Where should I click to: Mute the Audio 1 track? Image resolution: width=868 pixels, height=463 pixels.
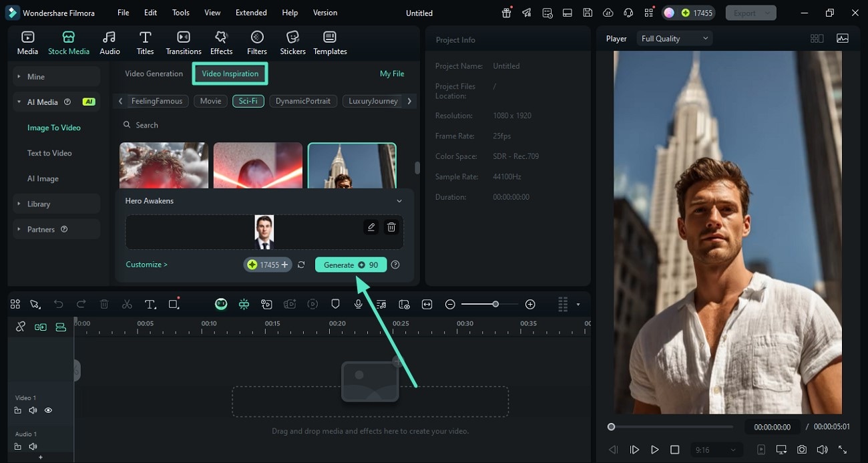coord(33,446)
